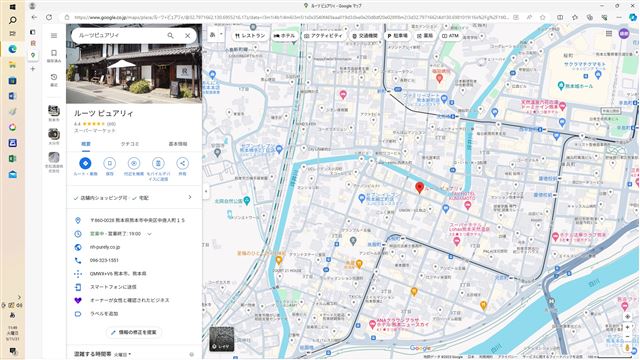Switch to the クチコミ reviews tab
This screenshot has width=640, height=360.
coord(130,144)
